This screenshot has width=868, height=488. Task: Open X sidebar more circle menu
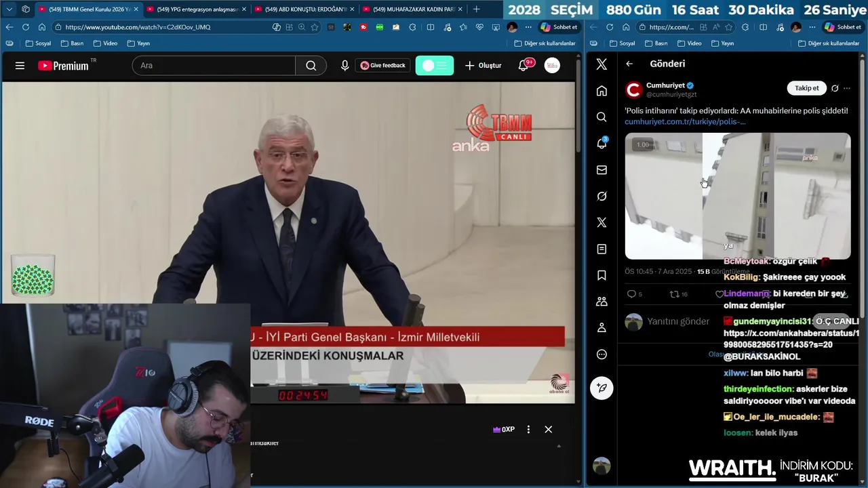pyautogui.click(x=601, y=354)
